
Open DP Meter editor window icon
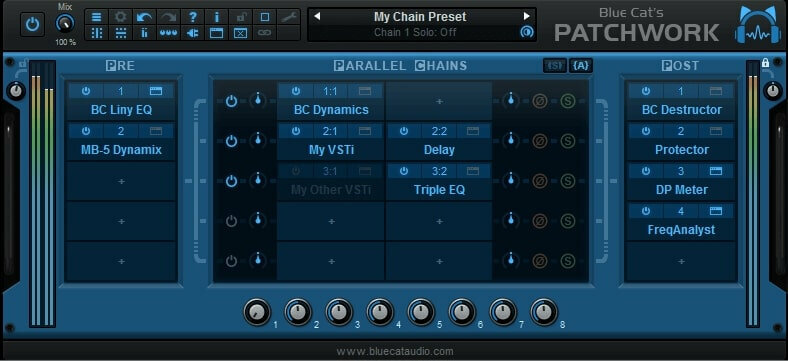coord(716,171)
